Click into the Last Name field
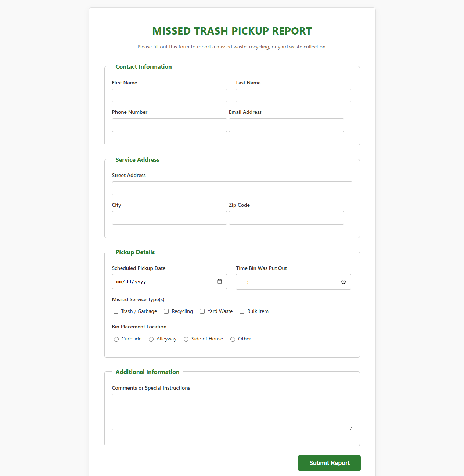464x476 pixels. pyautogui.click(x=294, y=95)
